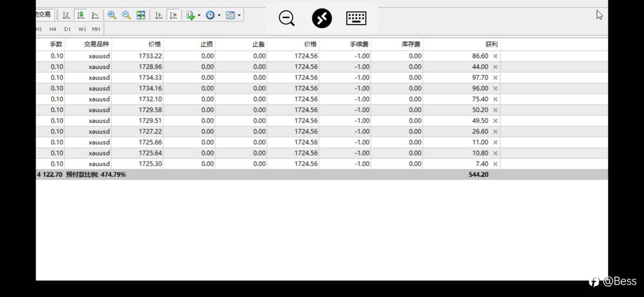Expand the indicators dropdown arrow
The height and width of the screenshot is (297, 644).
199,15
